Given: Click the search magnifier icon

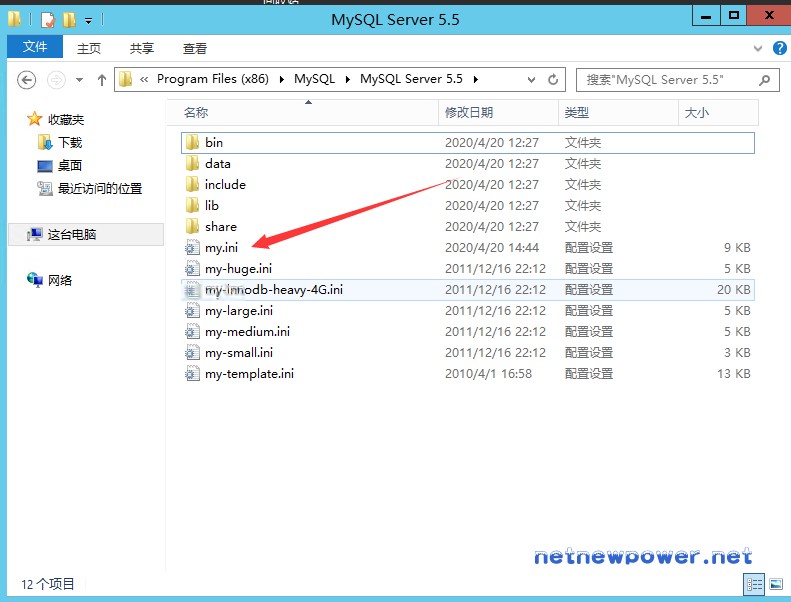Looking at the screenshot, I should (765, 80).
